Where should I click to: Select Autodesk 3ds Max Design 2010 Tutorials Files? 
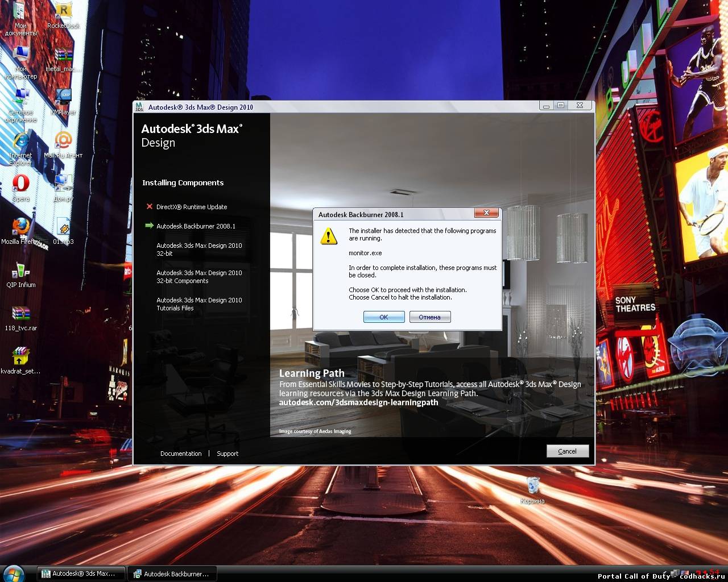click(199, 304)
